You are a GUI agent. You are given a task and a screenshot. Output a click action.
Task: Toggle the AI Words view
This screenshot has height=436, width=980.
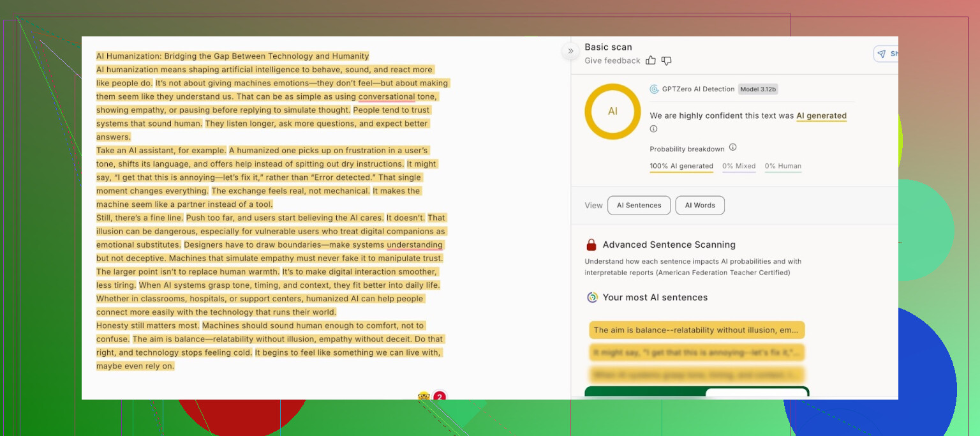pyautogui.click(x=699, y=206)
